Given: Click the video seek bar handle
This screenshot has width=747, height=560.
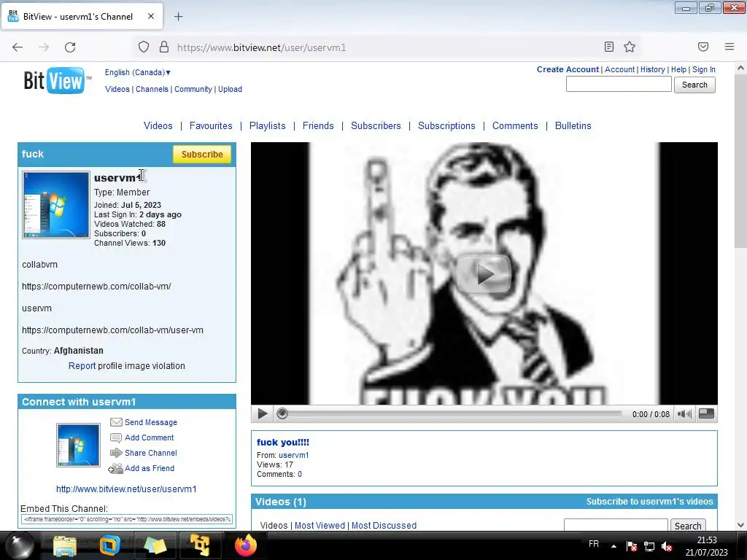Looking at the screenshot, I should (x=282, y=414).
